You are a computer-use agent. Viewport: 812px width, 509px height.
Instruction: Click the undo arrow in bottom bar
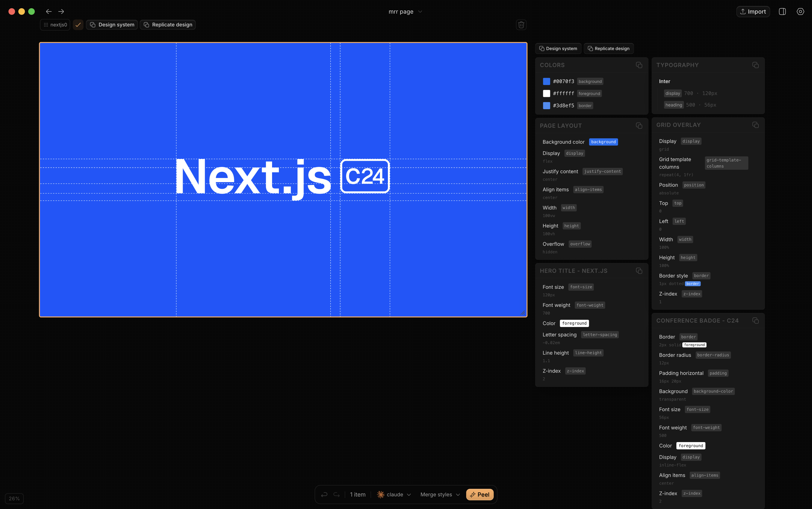324,494
